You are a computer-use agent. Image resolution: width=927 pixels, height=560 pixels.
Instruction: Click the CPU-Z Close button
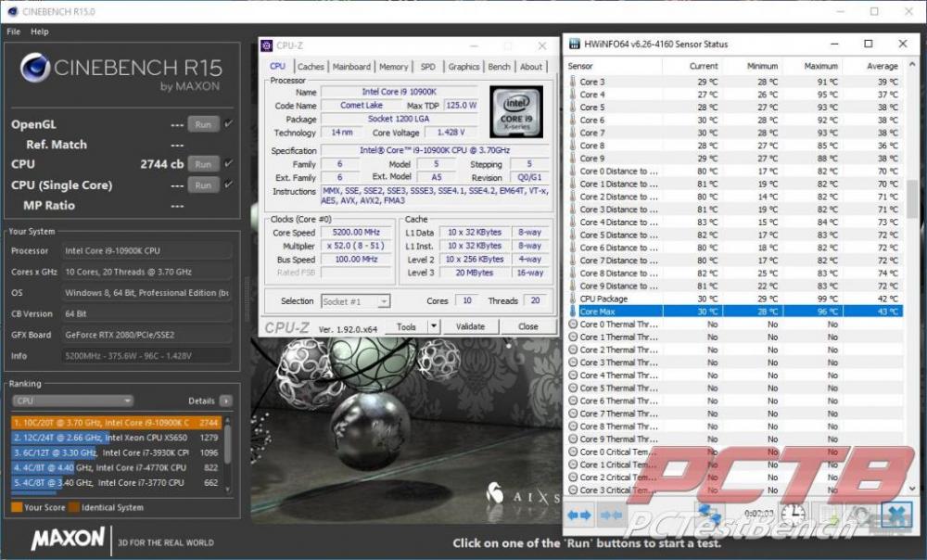[x=528, y=326]
